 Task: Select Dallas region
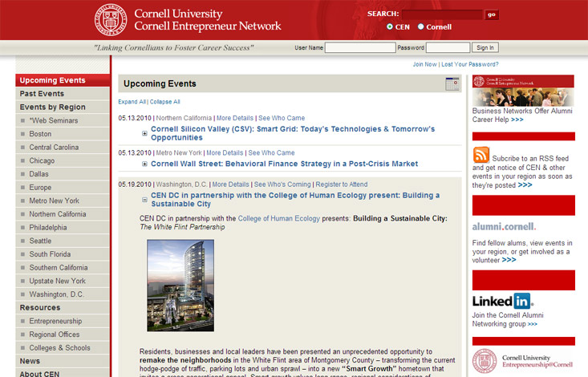click(63, 174)
